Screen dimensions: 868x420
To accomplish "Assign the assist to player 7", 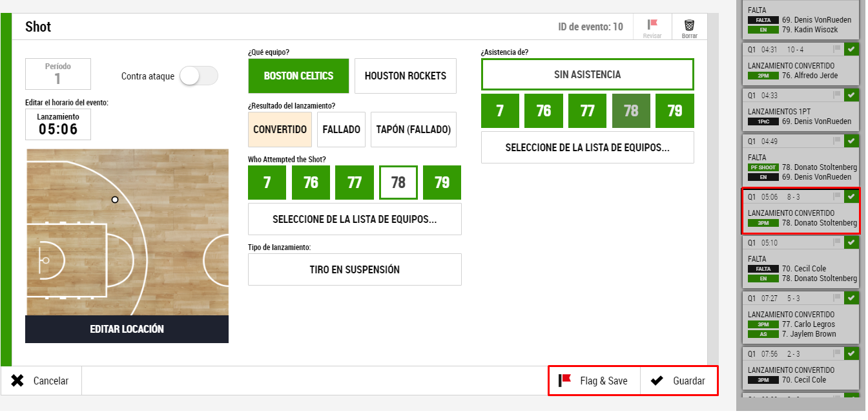I will click(x=500, y=110).
